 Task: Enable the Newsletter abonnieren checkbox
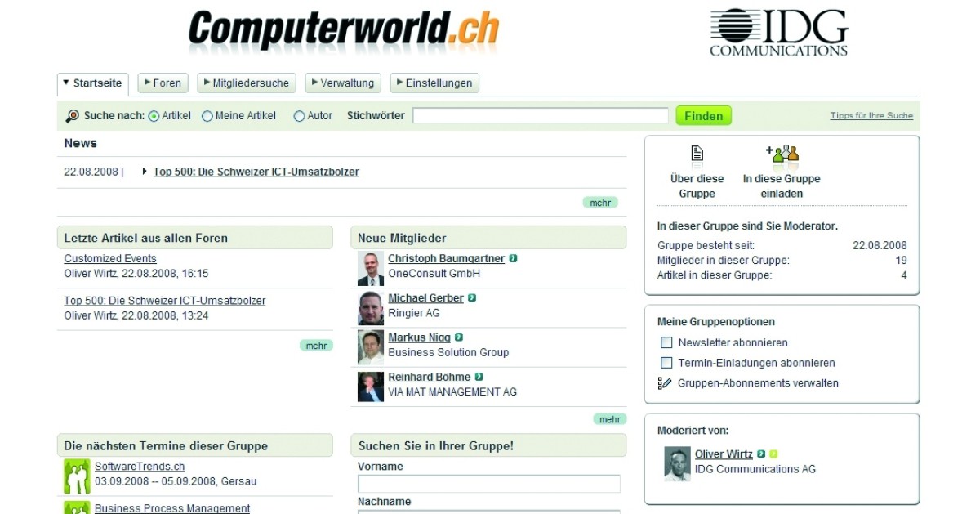pos(666,342)
